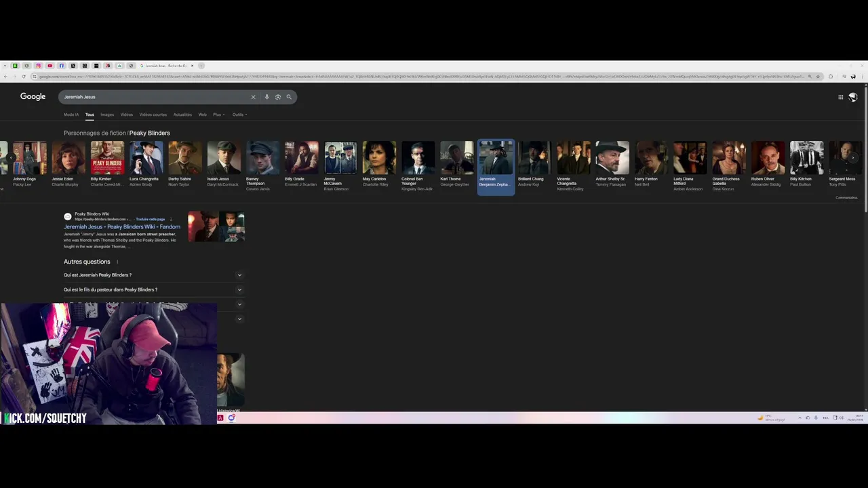Open Mode IA tab

[x=71, y=115]
